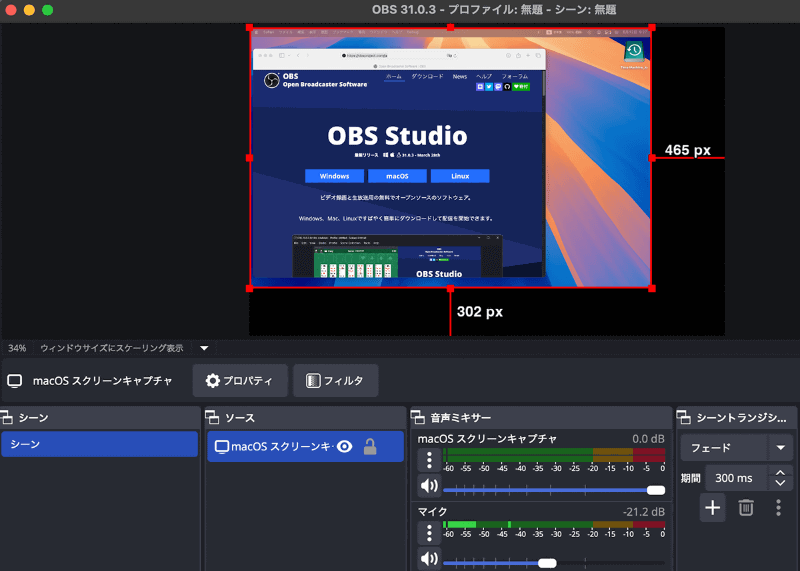Adjust the マイク volume slider
The height and width of the screenshot is (571, 800).
[554, 563]
